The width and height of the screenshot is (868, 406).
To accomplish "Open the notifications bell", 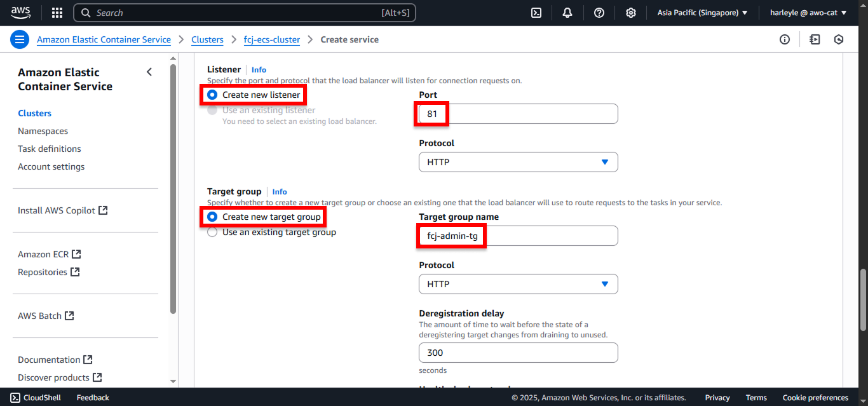I will 567,13.
